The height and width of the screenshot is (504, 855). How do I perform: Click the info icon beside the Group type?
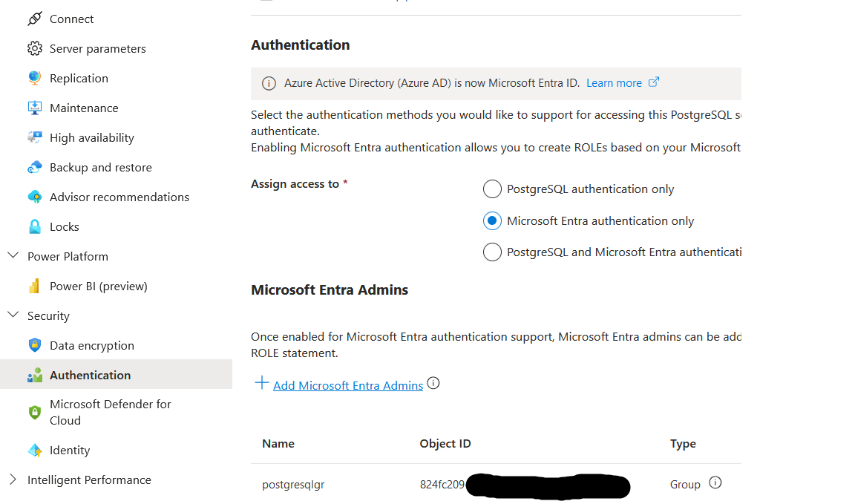(x=715, y=482)
